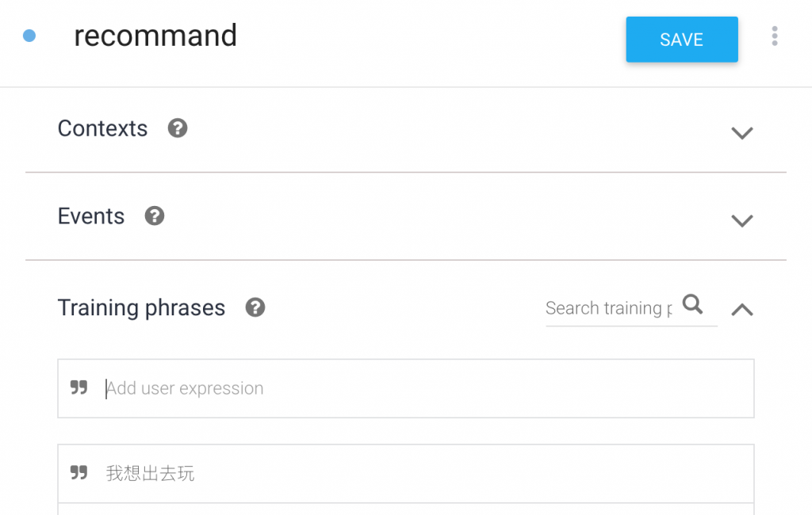The image size is (812, 515).
Task: Click the quote icon in Add user expression
Action: click(x=79, y=388)
